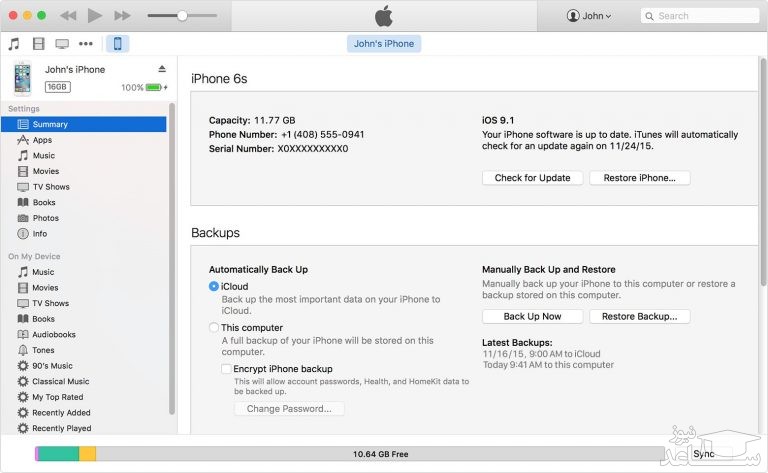Eject John's iPhone using eject icon
The width and height of the screenshot is (768, 473).
pos(162,69)
